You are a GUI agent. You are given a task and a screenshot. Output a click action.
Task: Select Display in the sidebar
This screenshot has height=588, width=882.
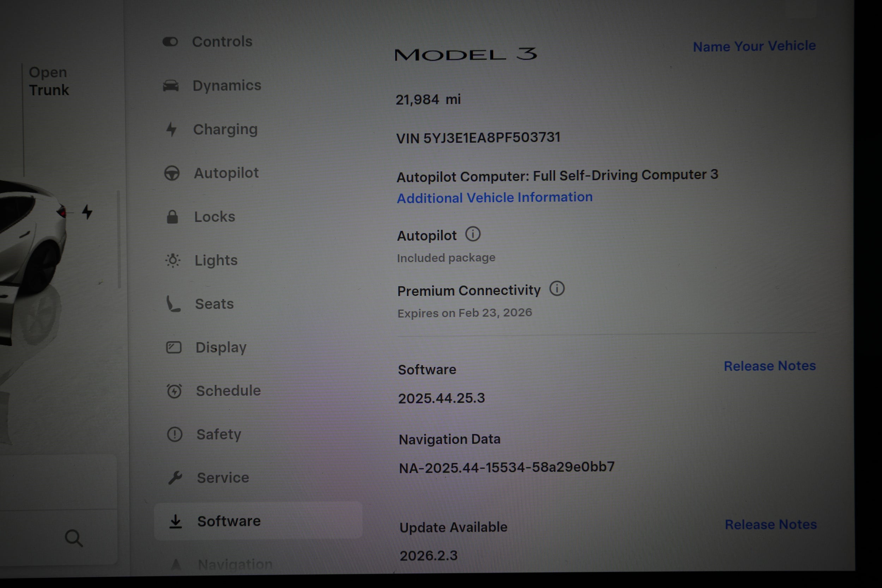220,347
